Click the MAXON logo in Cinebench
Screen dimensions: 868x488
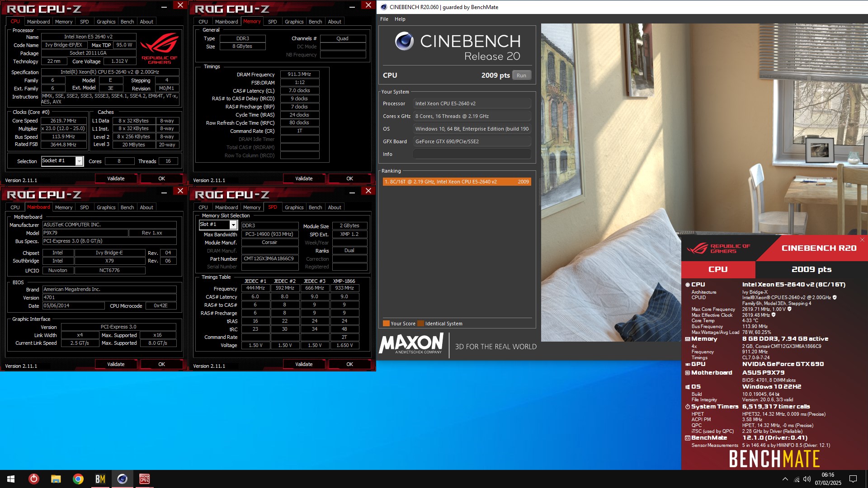411,344
